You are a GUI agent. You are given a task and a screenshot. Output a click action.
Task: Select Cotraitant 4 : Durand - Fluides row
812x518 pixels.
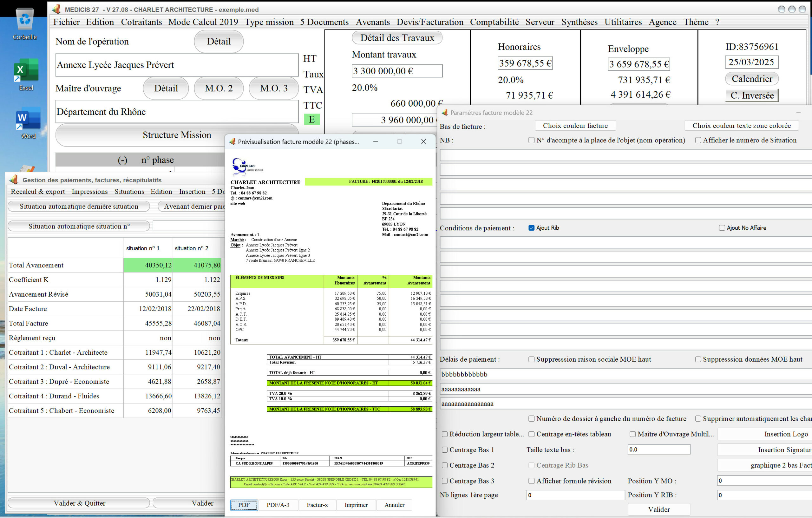click(x=114, y=396)
